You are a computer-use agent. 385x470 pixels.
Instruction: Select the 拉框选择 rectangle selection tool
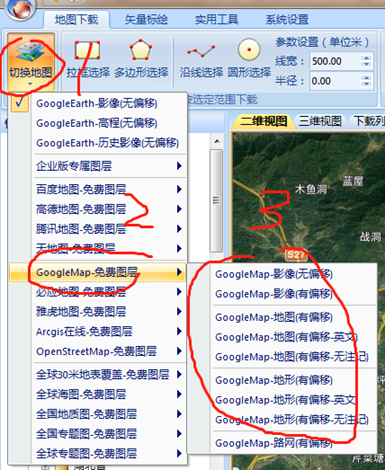[x=87, y=50]
